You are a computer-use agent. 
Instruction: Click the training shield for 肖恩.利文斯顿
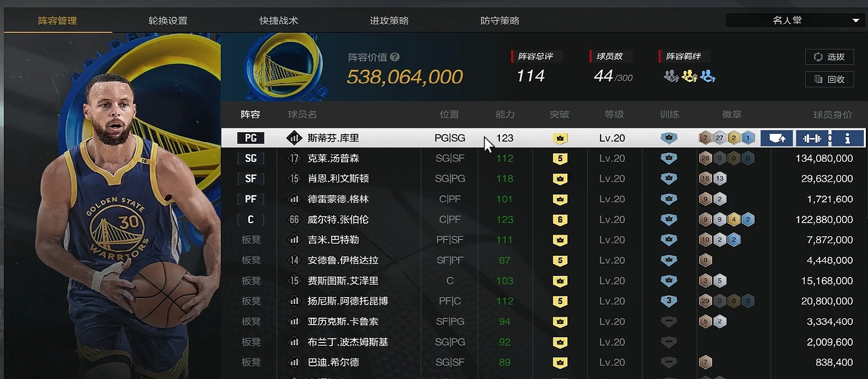tap(669, 179)
